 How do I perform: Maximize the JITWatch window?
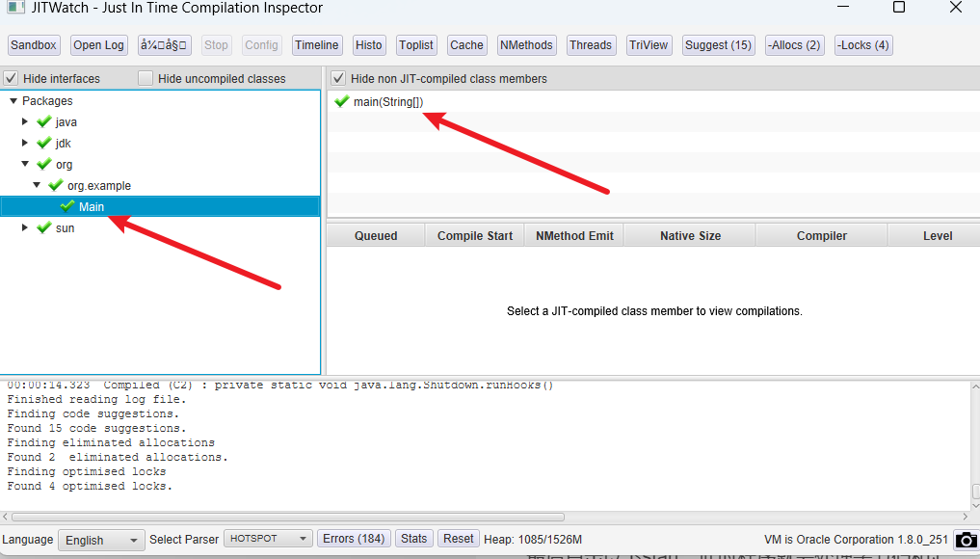tap(898, 8)
